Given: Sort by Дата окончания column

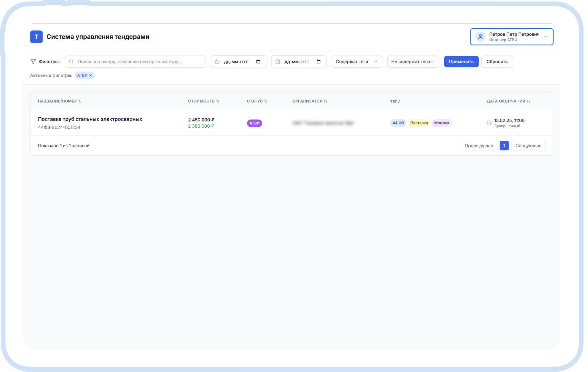Looking at the screenshot, I should (528, 101).
